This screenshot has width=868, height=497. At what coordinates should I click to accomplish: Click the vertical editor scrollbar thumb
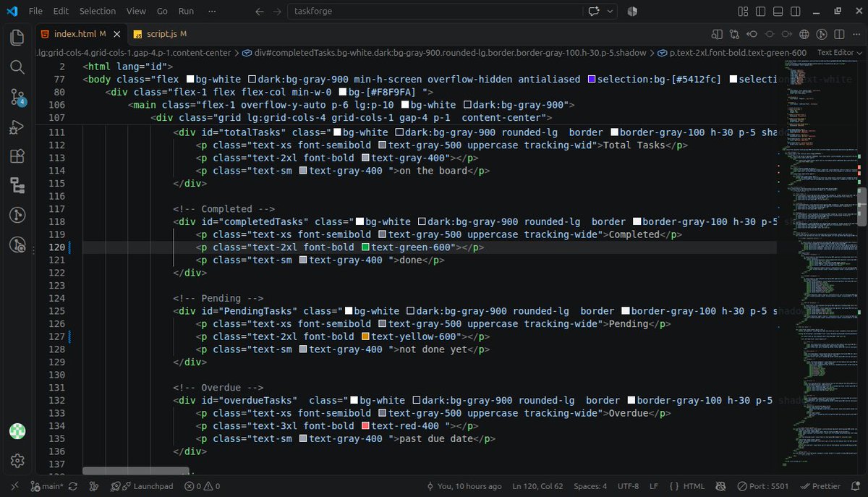click(x=861, y=207)
